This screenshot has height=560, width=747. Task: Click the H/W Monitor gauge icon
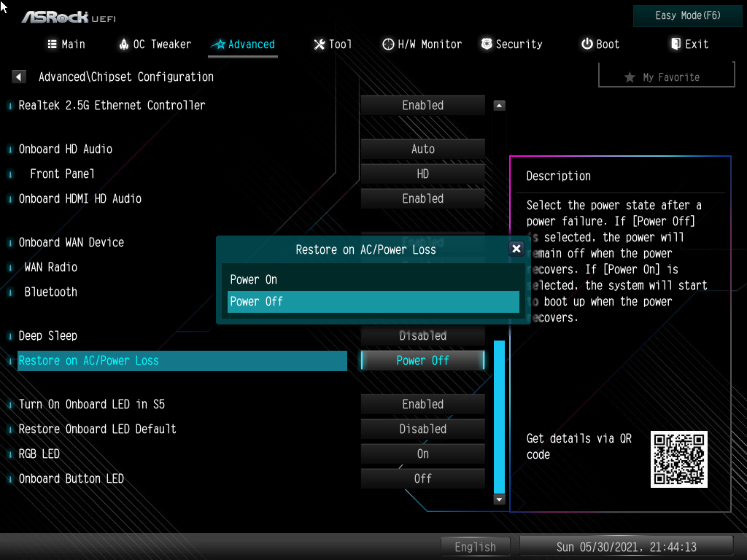388,44
